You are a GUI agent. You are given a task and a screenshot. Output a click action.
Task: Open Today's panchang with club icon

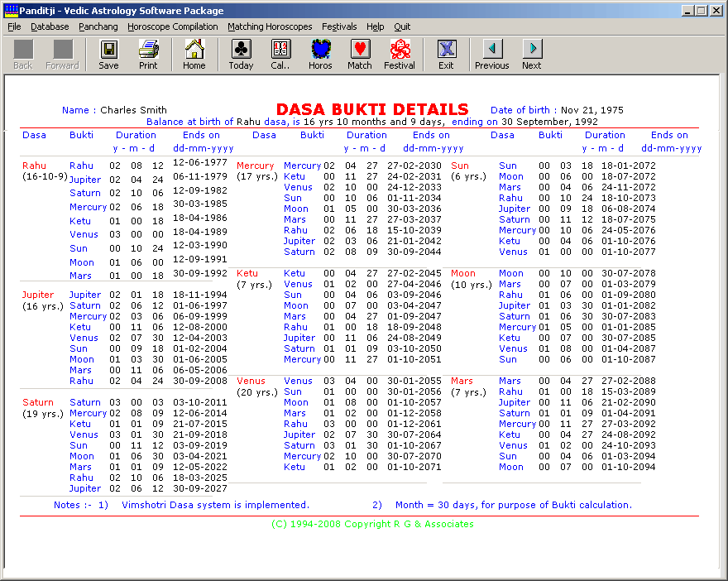(x=241, y=50)
